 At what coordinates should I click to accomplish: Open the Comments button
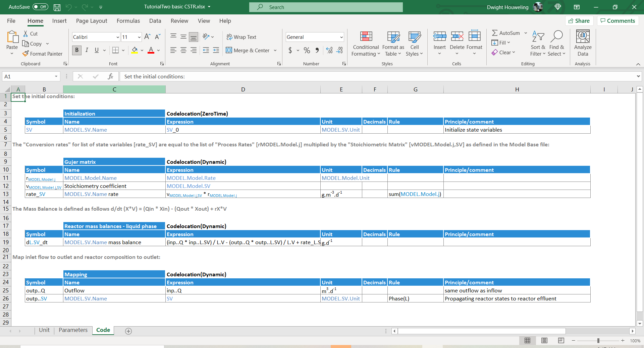[x=618, y=21]
